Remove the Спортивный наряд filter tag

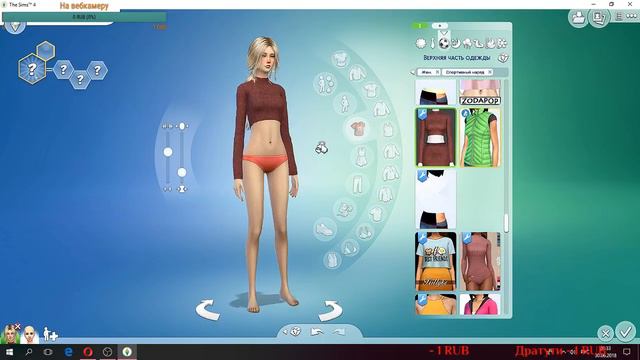point(490,72)
